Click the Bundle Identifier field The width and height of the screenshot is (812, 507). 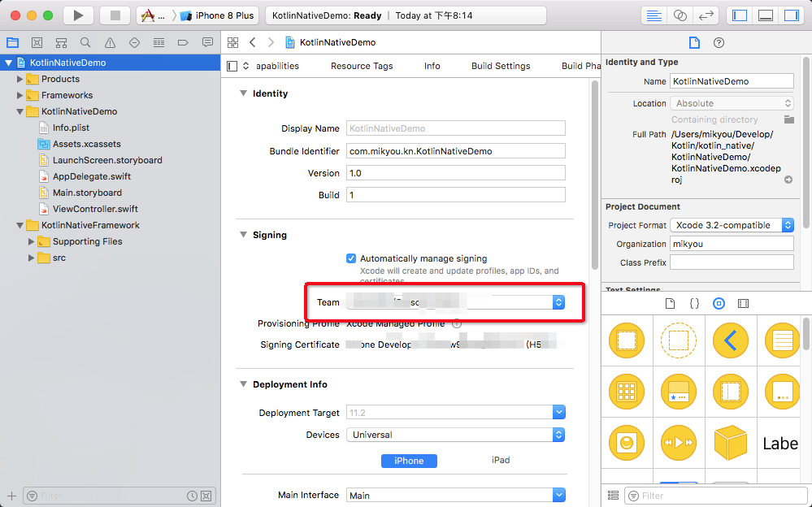pos(456,151)
